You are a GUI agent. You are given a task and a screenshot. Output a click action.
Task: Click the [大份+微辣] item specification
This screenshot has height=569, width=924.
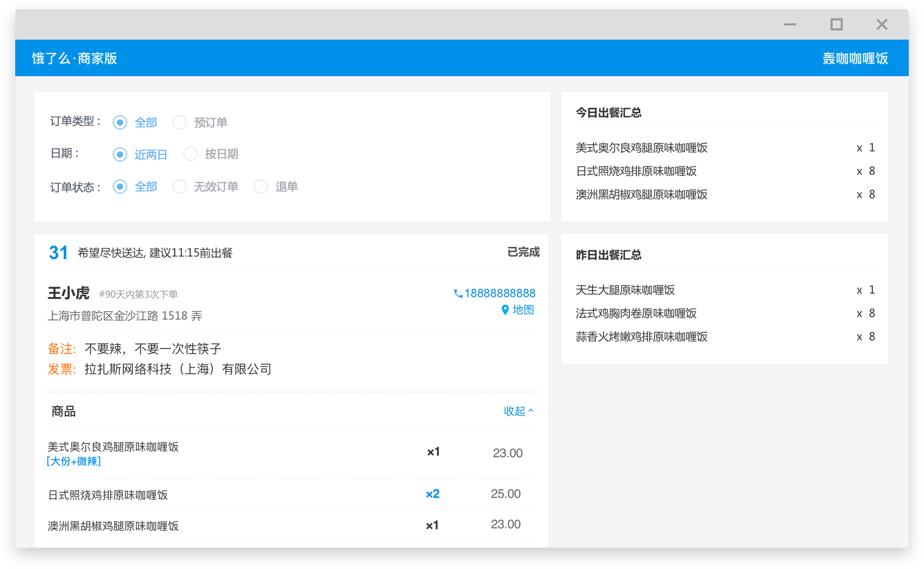[73, 461]
